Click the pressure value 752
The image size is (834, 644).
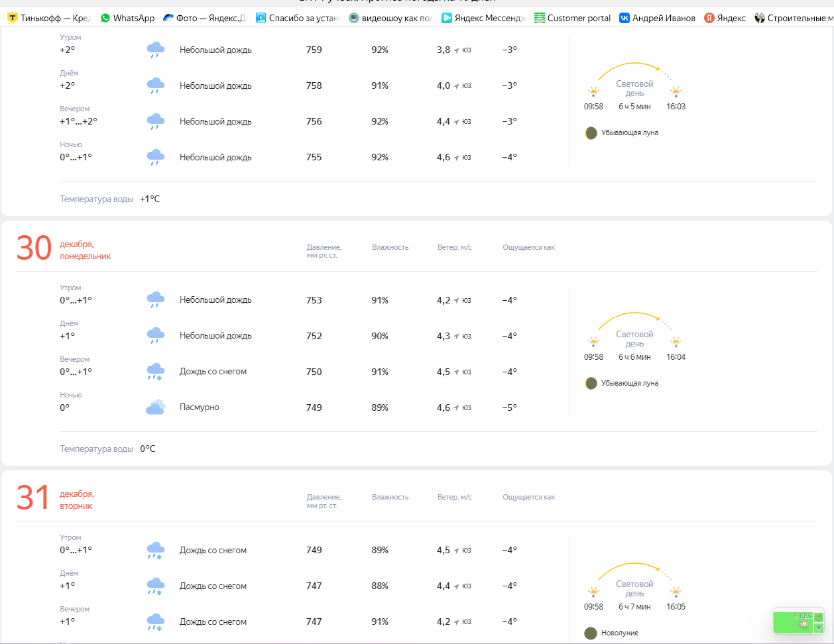click(314, 336)
